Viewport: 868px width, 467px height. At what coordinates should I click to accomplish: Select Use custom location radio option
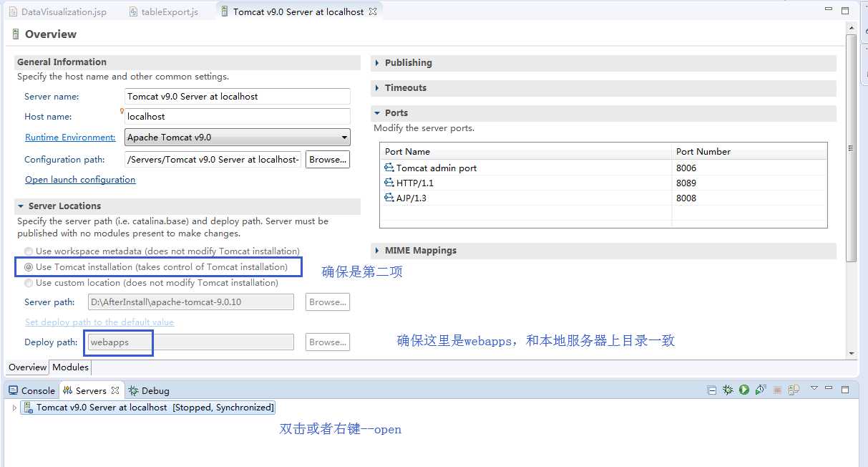pyautogui.click(x=29, y=283)
